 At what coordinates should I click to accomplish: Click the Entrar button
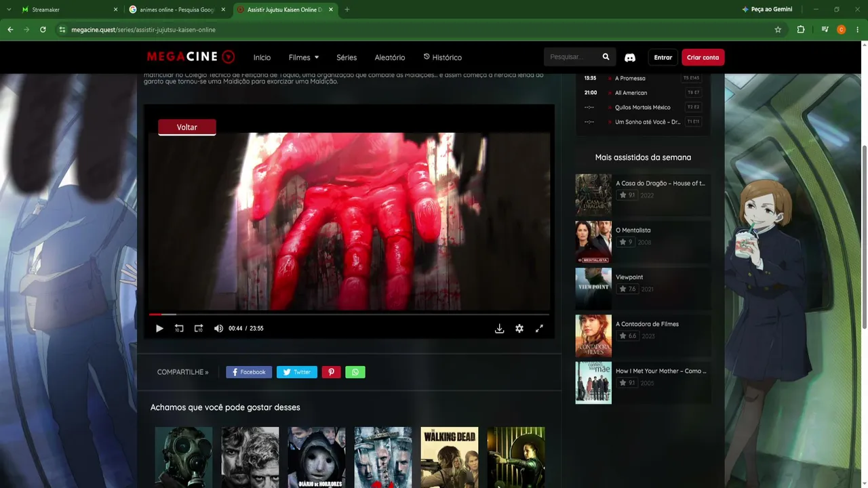coord(663,58)
